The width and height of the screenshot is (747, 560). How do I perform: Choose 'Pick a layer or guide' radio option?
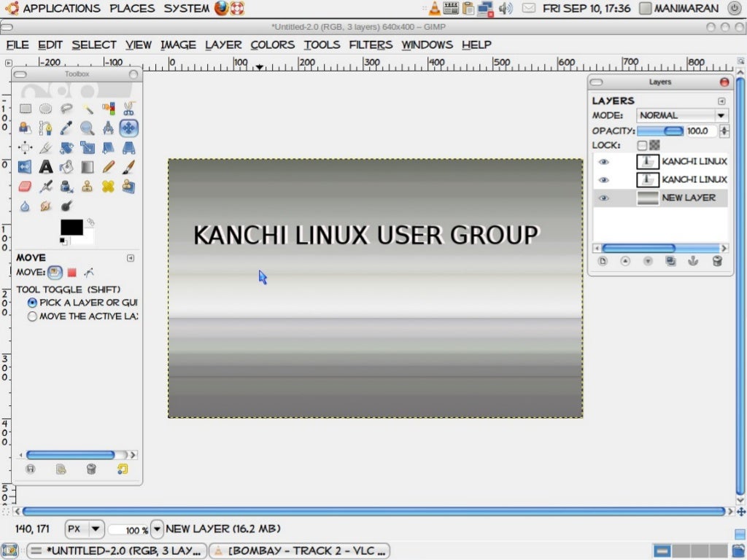32,303
